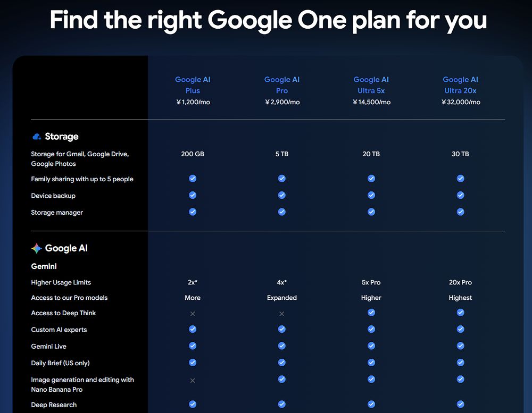
Task: Click Deep Research checkmark under Ultra 20x
Action: click(x=460, y=404)
